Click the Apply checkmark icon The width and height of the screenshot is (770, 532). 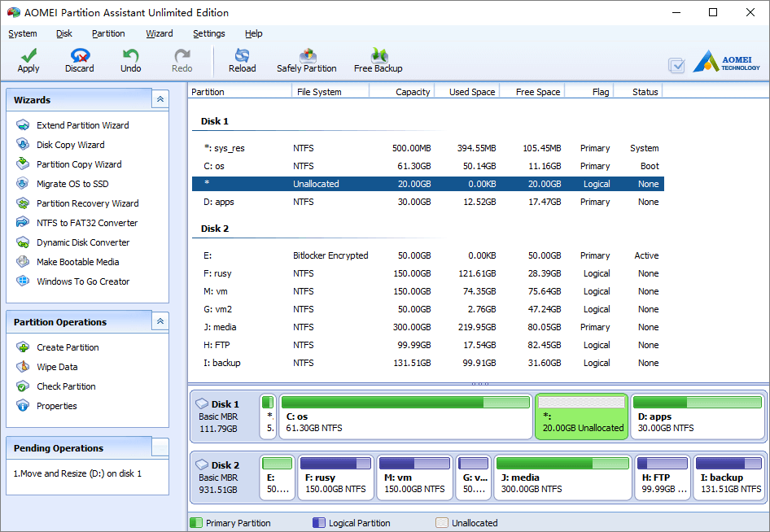(28, 55)
